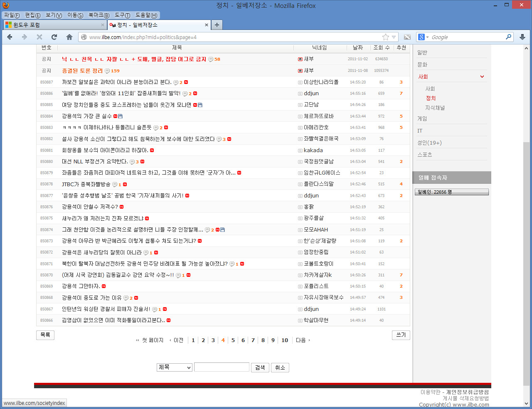
Task: Click the 취소 cancel button
Action: (280, 367)
